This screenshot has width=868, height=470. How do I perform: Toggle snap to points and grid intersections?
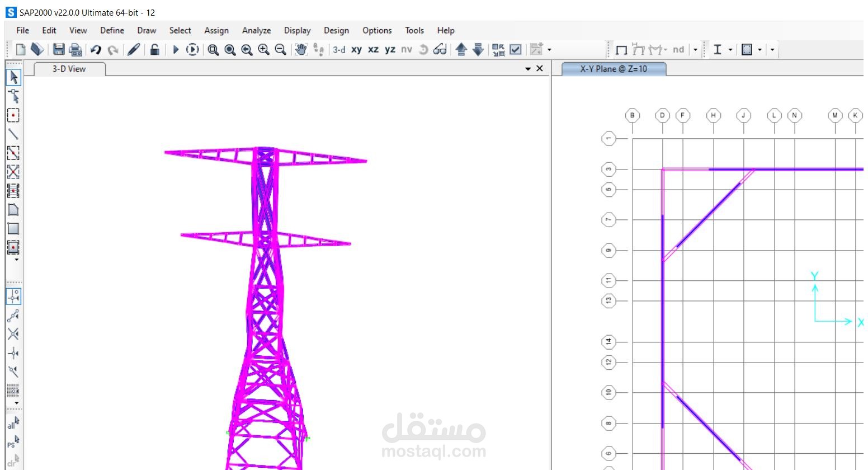click(13, 297)
